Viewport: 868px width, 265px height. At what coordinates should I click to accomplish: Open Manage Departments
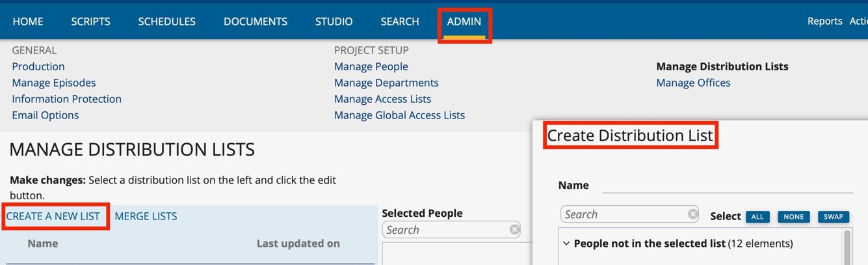tap(386, 83)
